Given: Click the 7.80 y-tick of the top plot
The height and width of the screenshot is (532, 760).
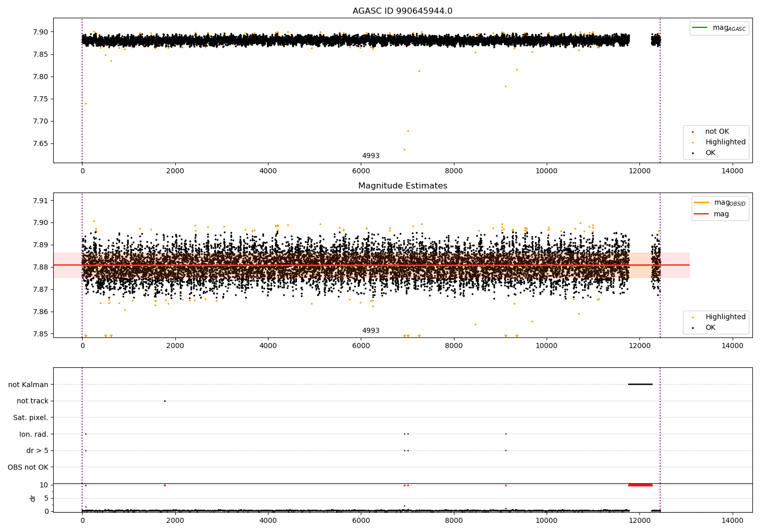Looking at the screenshot, I should pos(40,77).
